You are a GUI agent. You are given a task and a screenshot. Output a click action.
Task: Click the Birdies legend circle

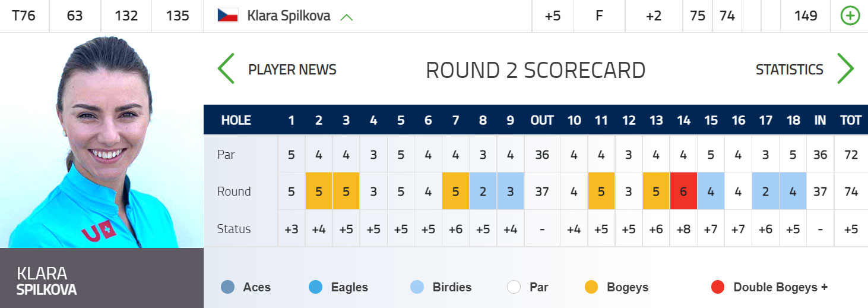[417, 287]
